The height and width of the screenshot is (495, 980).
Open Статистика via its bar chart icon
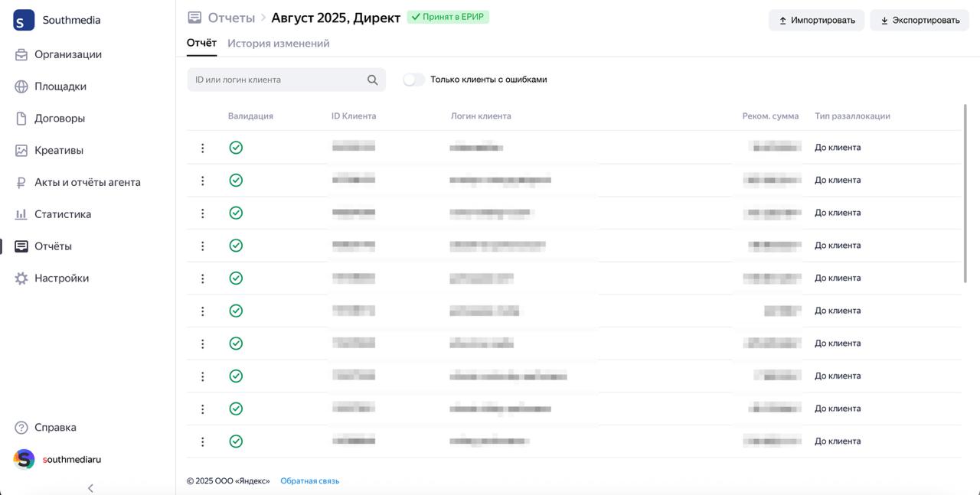pyautogui.click(x=21, y=215)
